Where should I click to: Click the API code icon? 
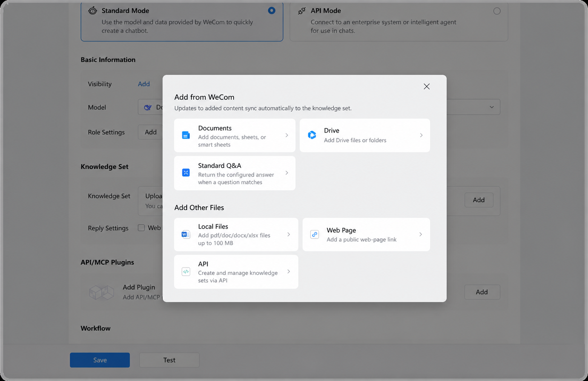click(x=186, y=271)
